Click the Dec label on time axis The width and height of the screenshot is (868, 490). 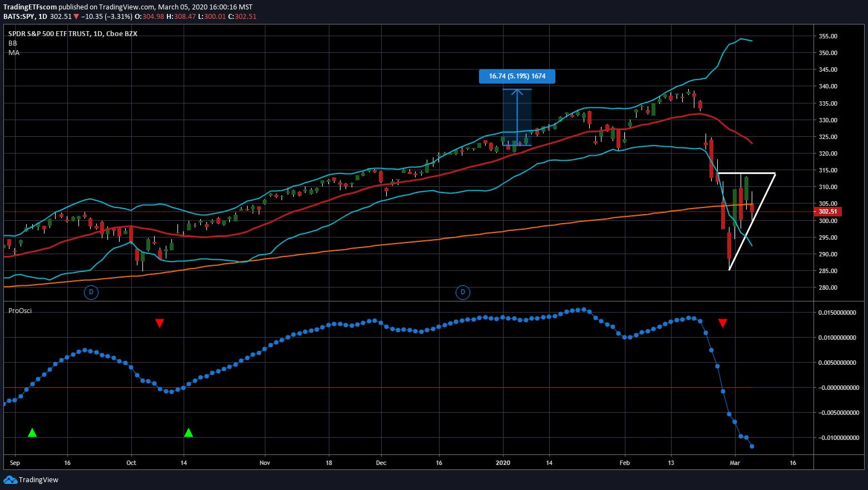click(x=381, y=463)
